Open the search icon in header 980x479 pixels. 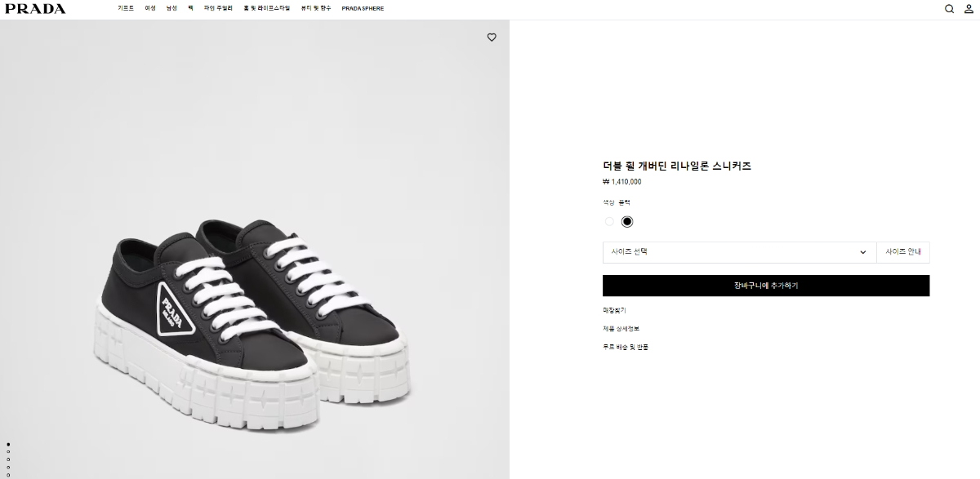click(949, 9)
